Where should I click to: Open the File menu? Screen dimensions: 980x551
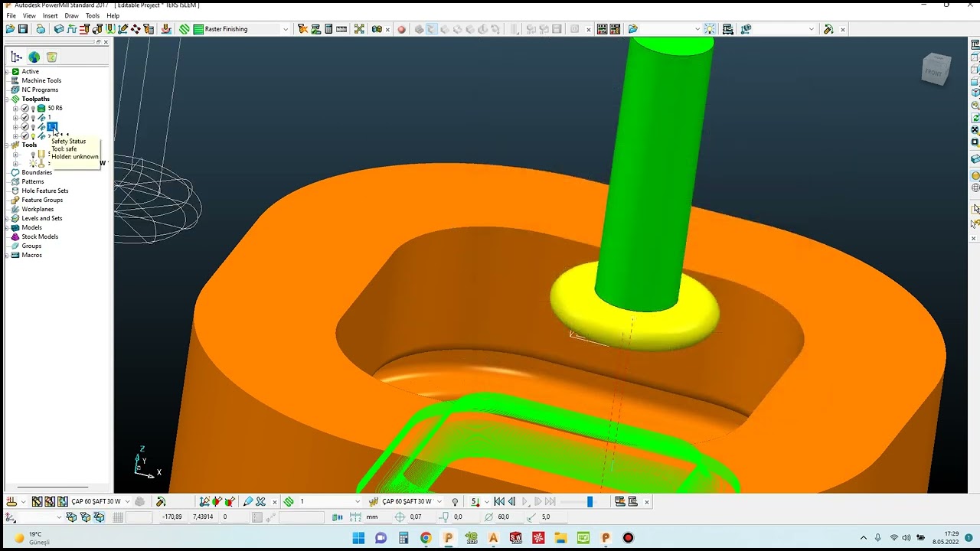pyautogui.click(x=11, y=15)
